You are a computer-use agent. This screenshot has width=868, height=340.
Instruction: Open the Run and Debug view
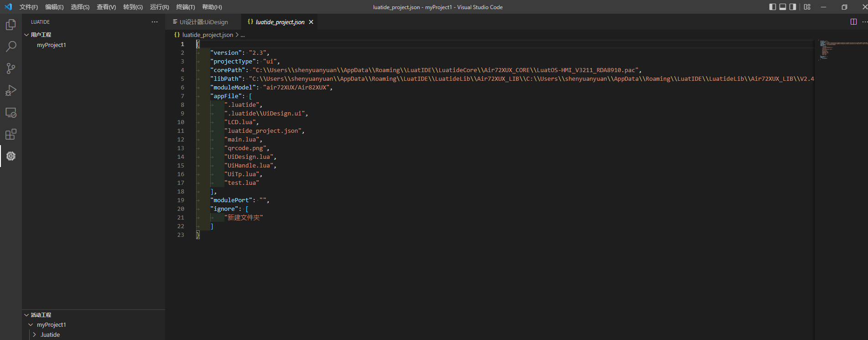(x=11, y=90)
